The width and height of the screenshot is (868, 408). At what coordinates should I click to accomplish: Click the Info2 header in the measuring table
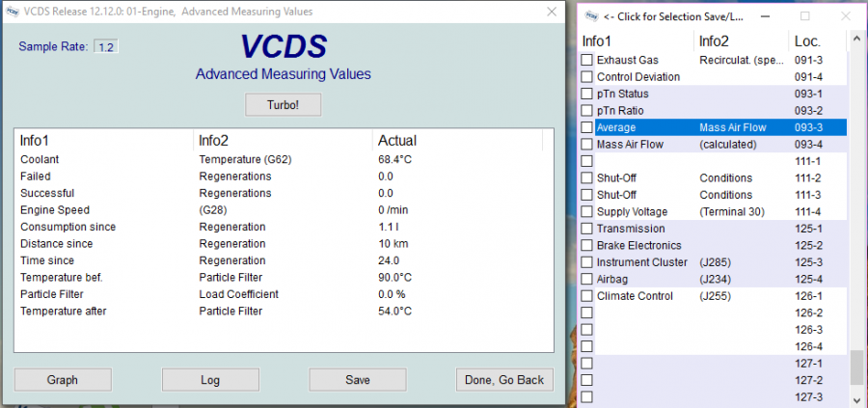283,141
